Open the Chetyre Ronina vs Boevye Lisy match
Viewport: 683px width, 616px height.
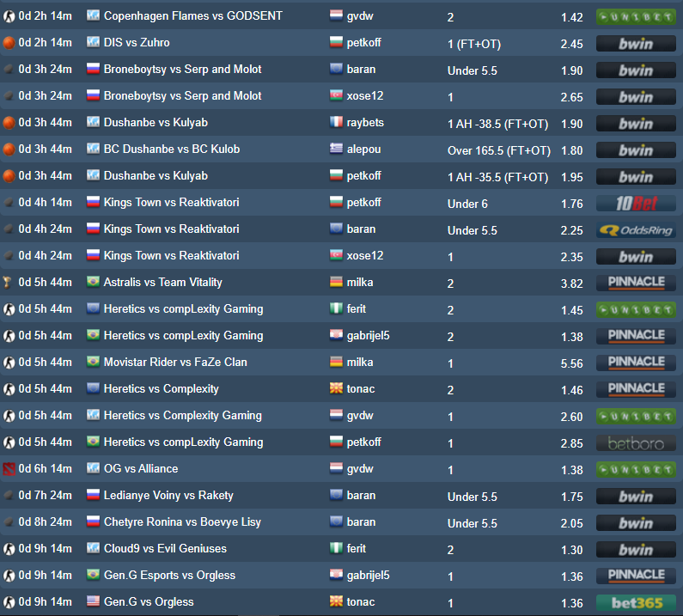point(182,521)
